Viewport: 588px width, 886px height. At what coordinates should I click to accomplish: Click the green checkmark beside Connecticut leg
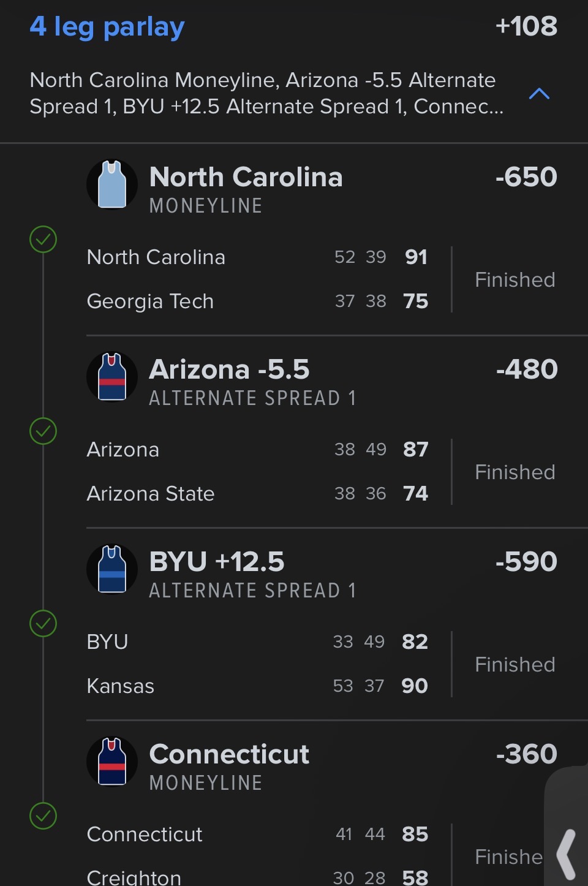(x=43, y=816)
